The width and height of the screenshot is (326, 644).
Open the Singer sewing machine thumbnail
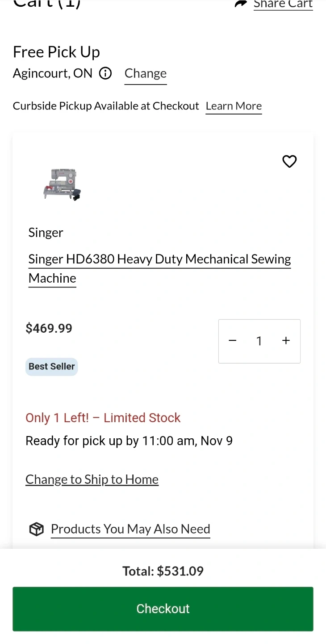tap(62, 184)
